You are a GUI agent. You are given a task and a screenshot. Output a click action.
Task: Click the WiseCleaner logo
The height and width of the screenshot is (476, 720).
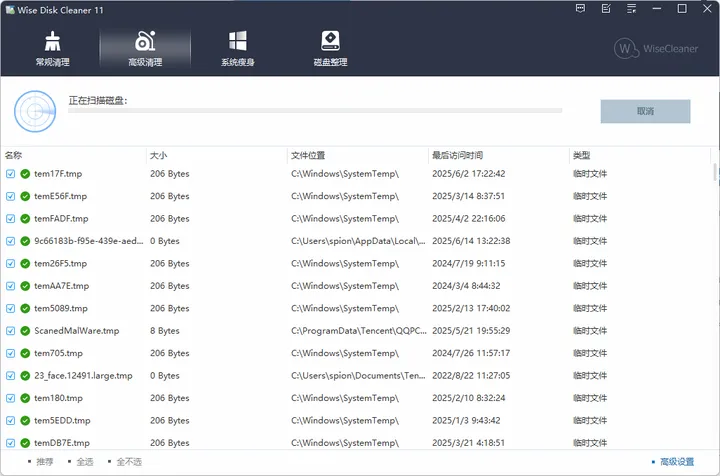pyautogui.click(x=656, y=48)
